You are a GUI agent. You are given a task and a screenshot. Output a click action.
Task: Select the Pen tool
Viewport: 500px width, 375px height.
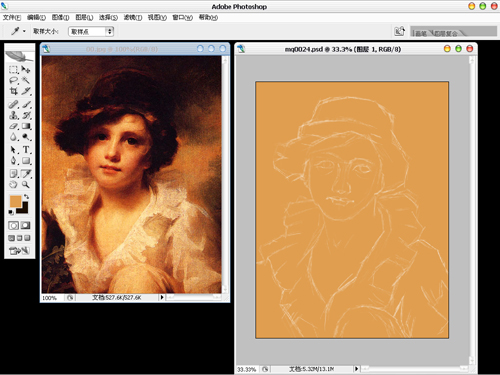click(13, 161)
